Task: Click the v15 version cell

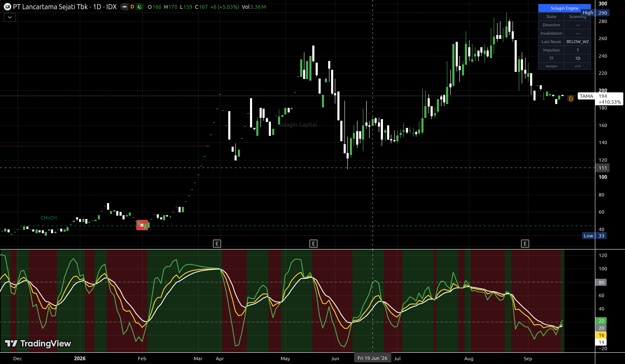Action: point(577,66)
